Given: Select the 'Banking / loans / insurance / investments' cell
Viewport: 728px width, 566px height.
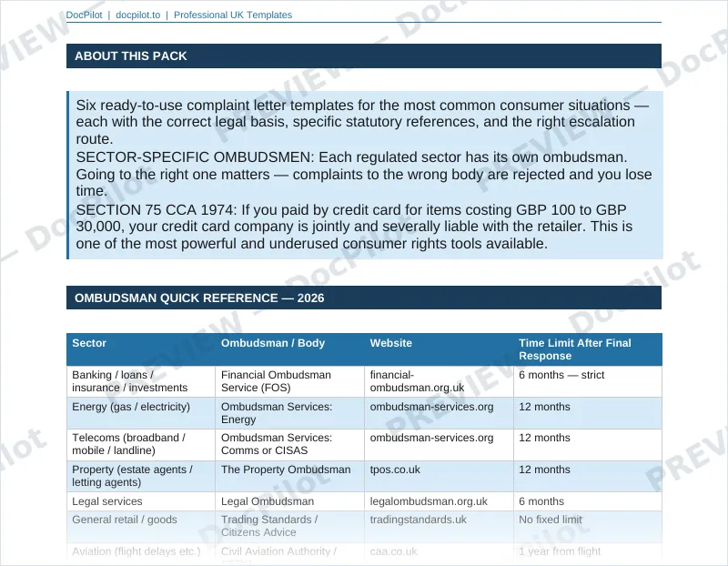Looking at the screenshot, I should point(141,381).
